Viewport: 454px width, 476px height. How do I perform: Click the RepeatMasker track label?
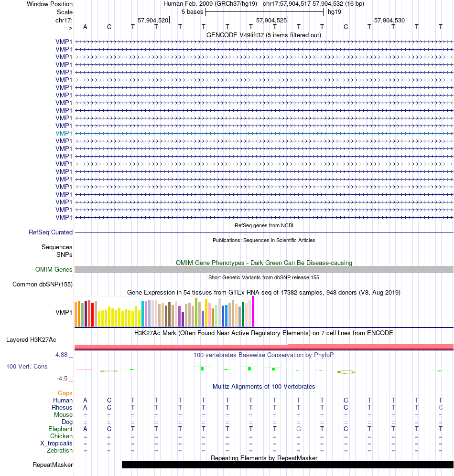click(x=53, y=465)
